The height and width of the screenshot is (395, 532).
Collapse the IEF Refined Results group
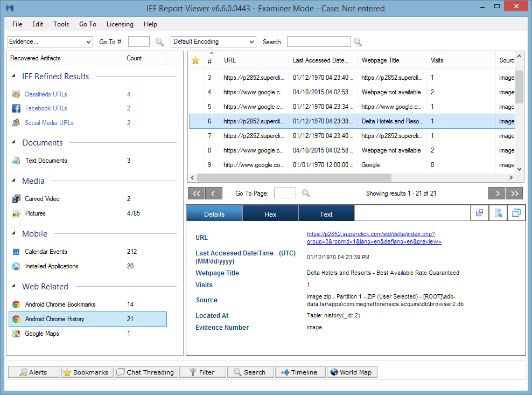click(x=13, y=76)
